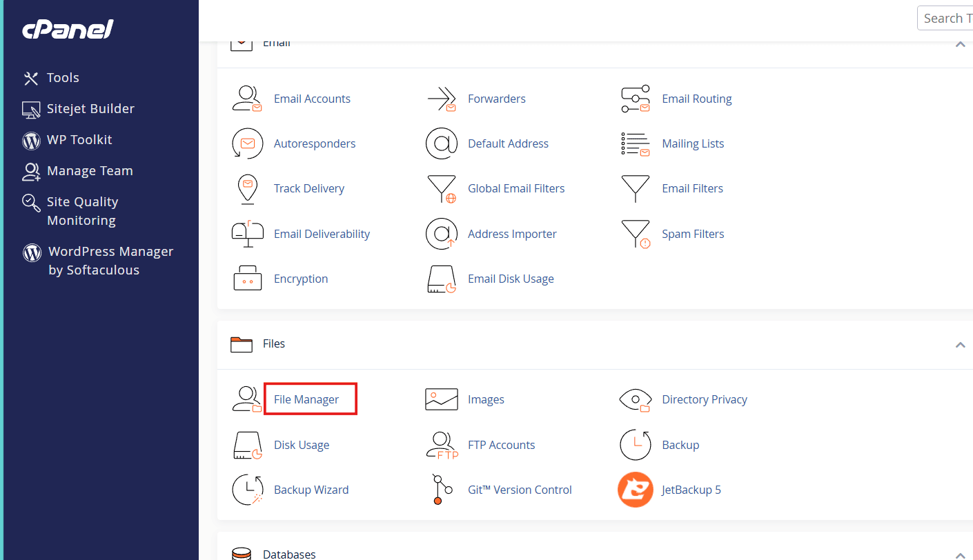This screenshot has height=560, width=973.
Task: Open the Git Version Control icon
Action: 442,490
